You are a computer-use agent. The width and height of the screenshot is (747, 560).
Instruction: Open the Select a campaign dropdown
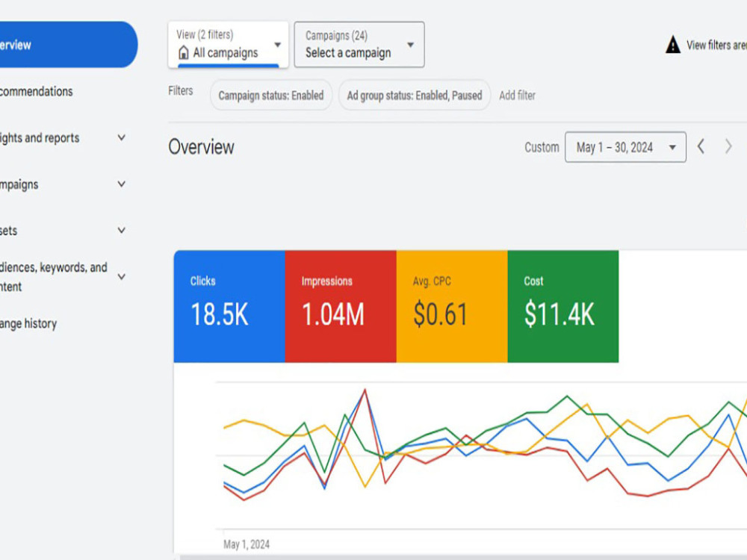[359, 45]
